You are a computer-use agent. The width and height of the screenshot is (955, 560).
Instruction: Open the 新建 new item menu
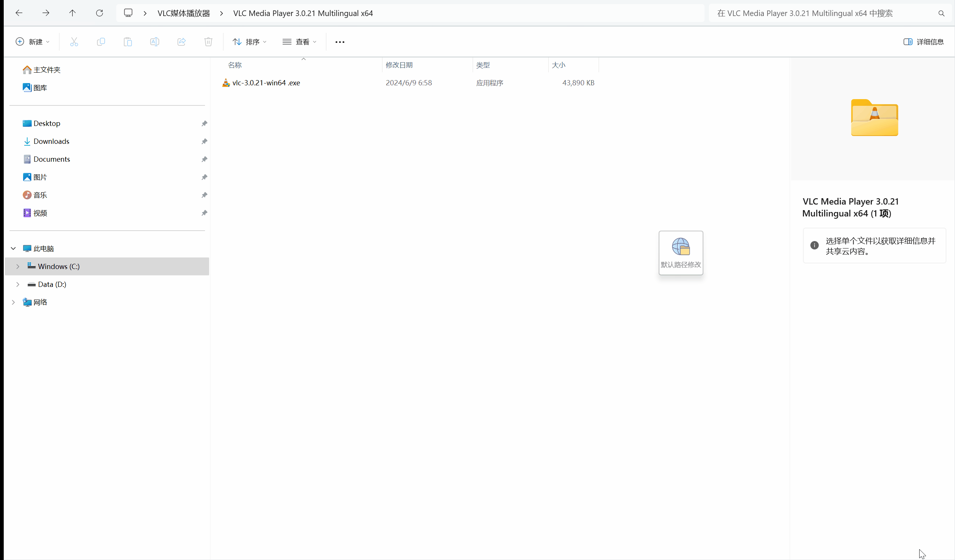click(x=32, y=42)
